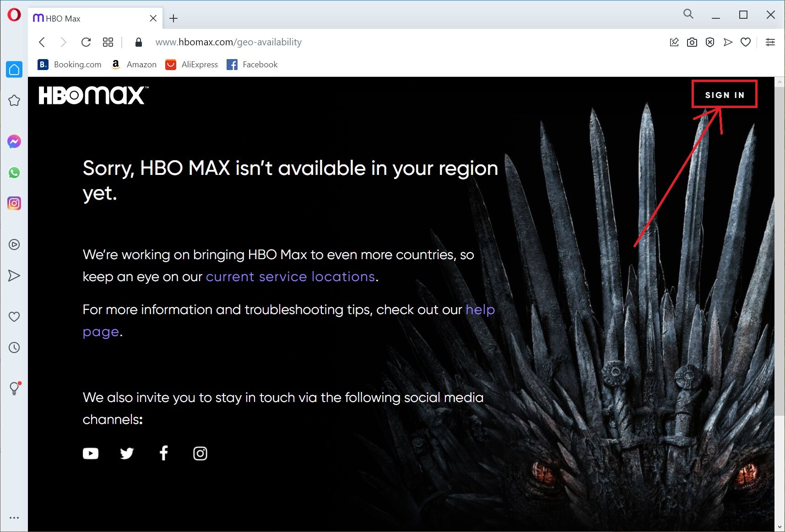785x532 pixels.
Task: View site security lock info
Action: tap(139, 42)
